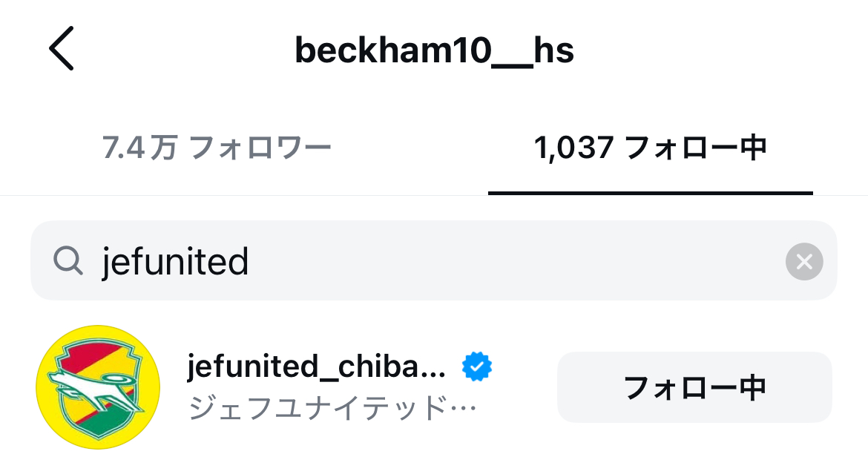Open the JEF United crest profile picture
868x457 pixels.
tap(98, 387)
